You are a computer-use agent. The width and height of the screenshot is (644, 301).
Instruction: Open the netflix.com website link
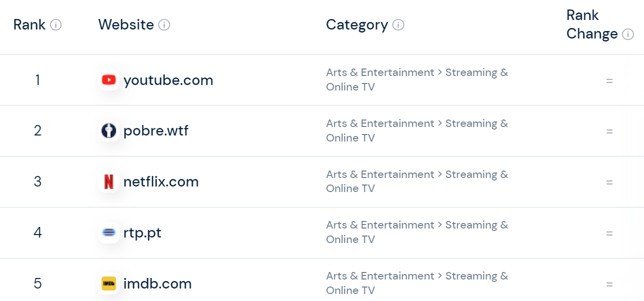pos(161,182)
